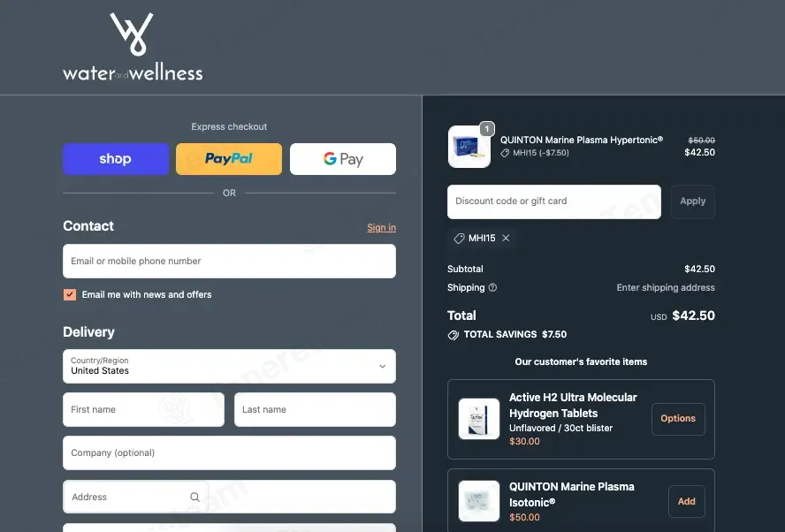Click the Address search field
The height and width of the screenshot is (532, 785).
coord(229,497)
